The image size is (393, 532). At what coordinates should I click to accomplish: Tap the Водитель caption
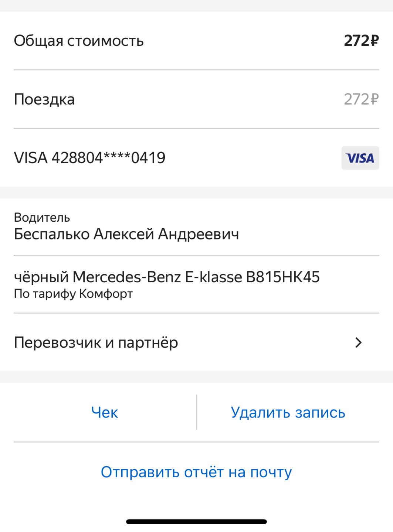[x=42, y=218]
